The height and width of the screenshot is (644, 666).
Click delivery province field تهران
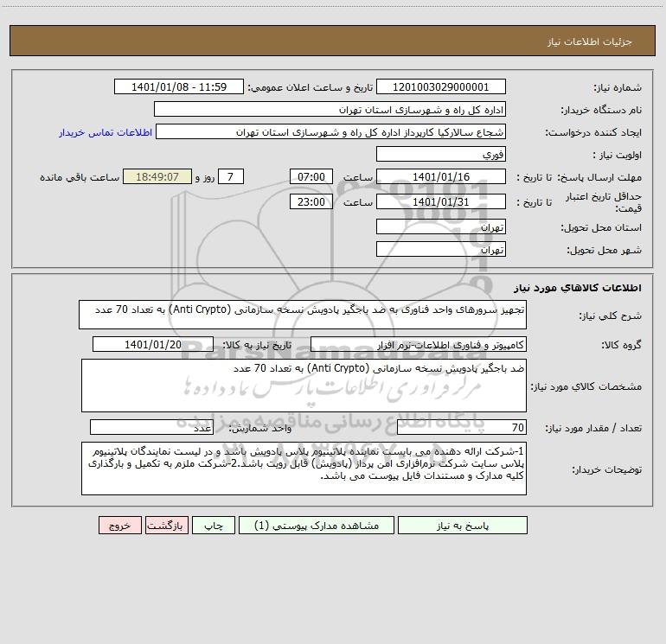441,226
